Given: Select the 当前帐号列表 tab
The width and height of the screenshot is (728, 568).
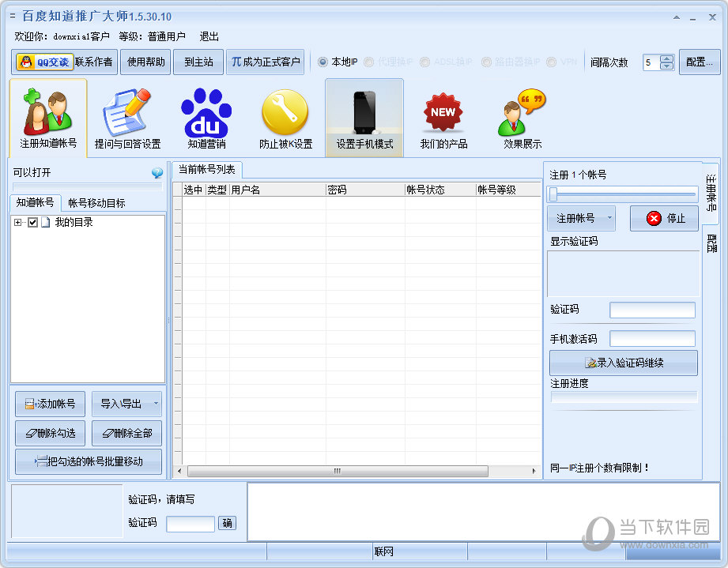Looking at the screenshot, I should 207,169.
